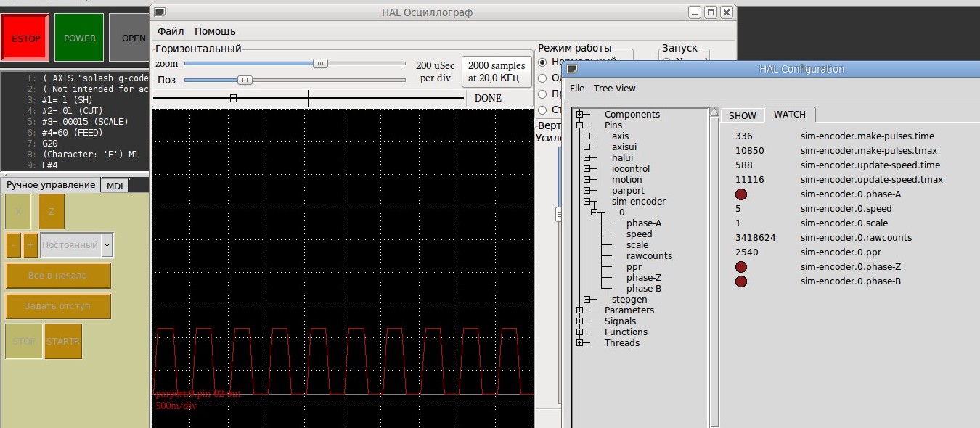980x428 pixels.
Task: Open the Tree View menu
Action: (614, 88)
